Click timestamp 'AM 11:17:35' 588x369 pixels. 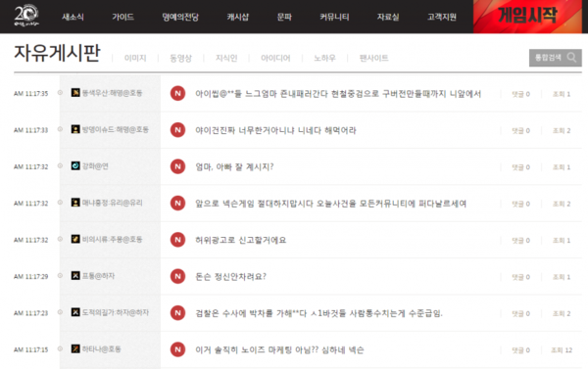coord(30,94)
